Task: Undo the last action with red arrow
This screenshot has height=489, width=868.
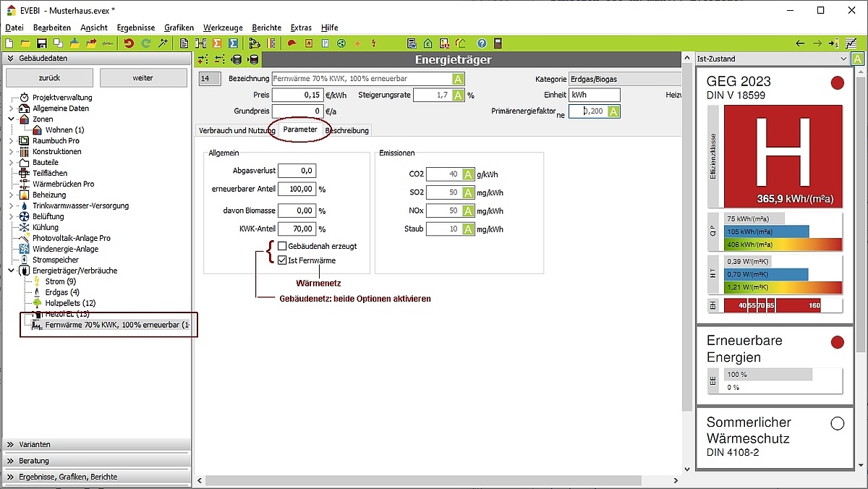Action: [x=129, y=43]
